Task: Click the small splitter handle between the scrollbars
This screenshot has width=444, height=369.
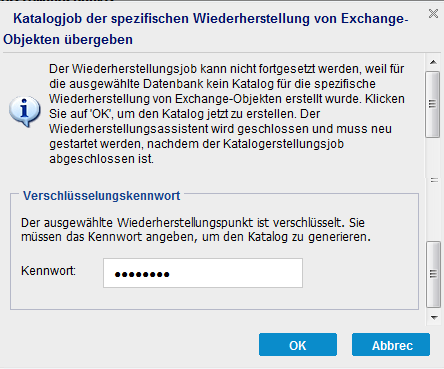Action: coord(434,180)
